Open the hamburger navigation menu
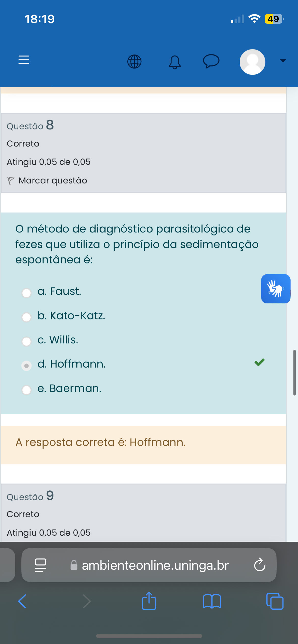Viewport: 298px width, 644px height. 24,60
